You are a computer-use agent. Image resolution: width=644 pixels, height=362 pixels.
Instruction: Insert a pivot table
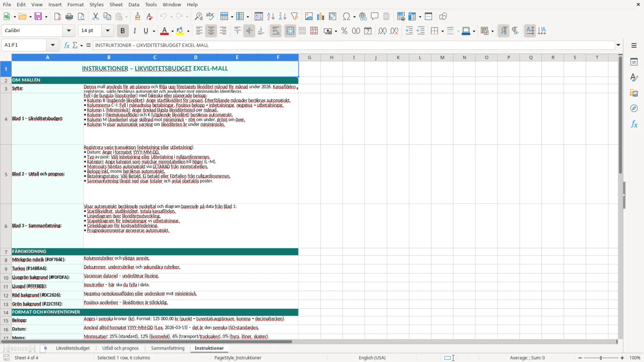coord(333,17)
